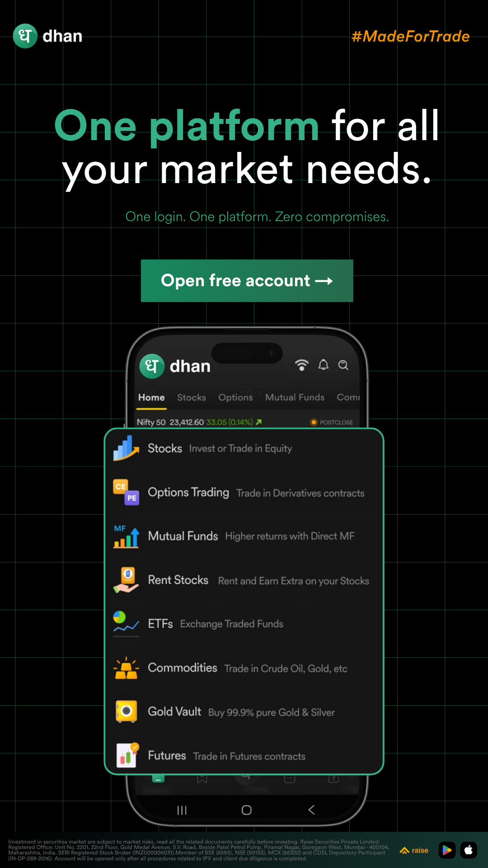Select Commodities from the list
This screenshot has width=488, height=868.
coord(244,668)
